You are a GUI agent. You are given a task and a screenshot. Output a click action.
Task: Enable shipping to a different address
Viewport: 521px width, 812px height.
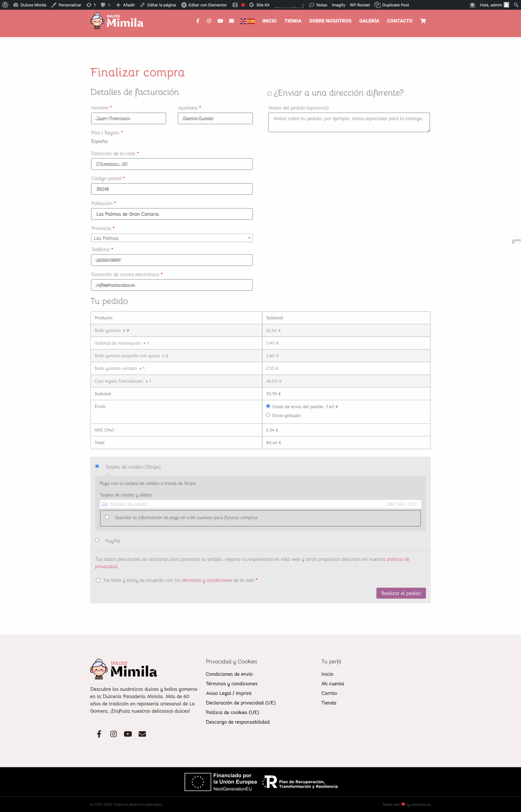[269, 94]
